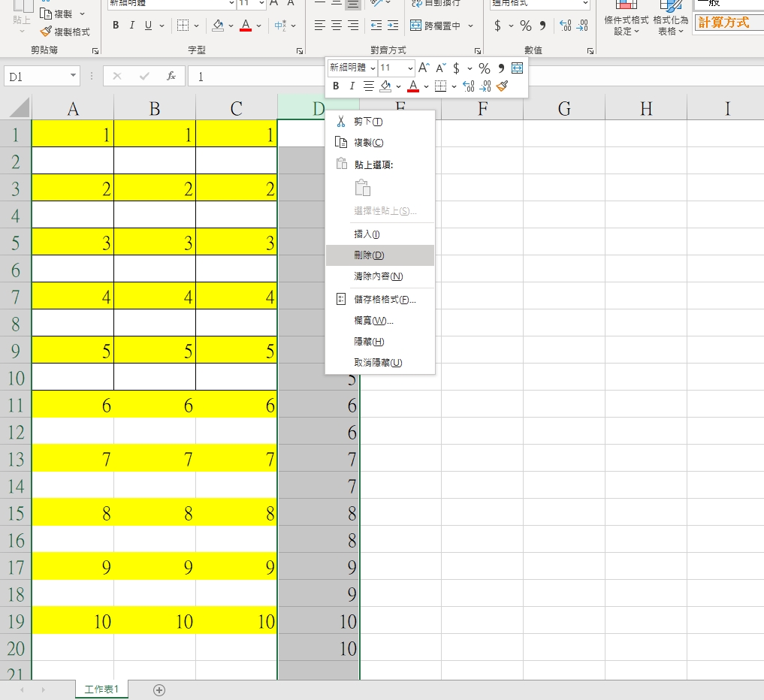Click Bold on the mini toolbar

tap(336, 86)
